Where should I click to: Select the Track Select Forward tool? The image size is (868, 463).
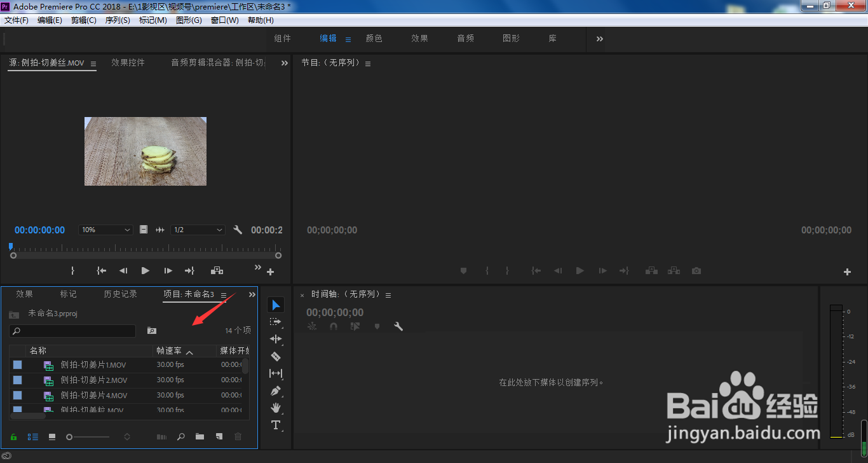pos(276,321)
